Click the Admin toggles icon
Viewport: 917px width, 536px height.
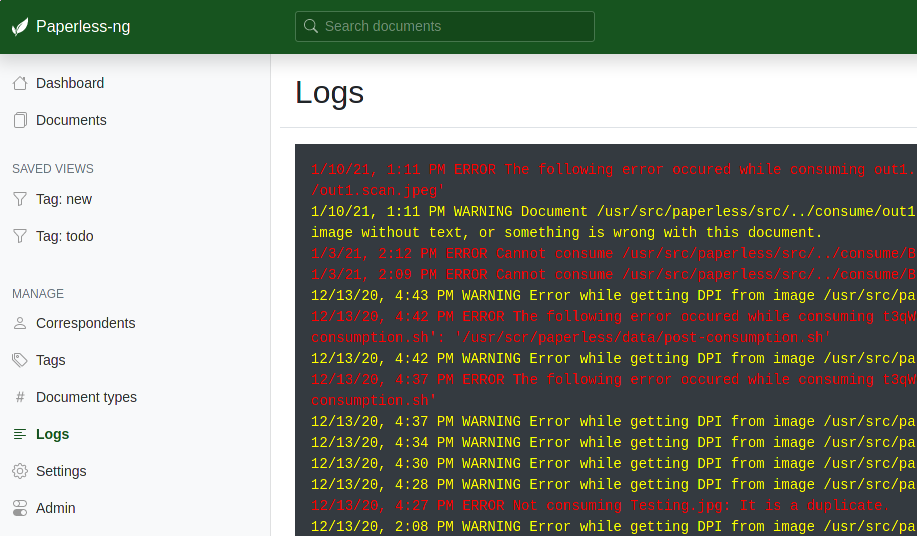tap(20, 508)
